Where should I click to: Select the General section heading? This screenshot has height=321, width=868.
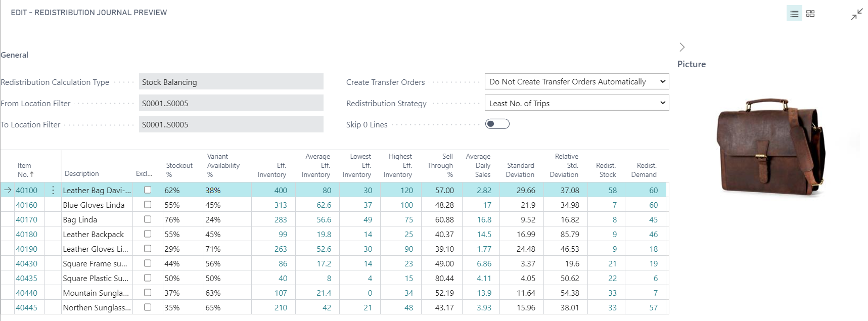click(15, 55)
